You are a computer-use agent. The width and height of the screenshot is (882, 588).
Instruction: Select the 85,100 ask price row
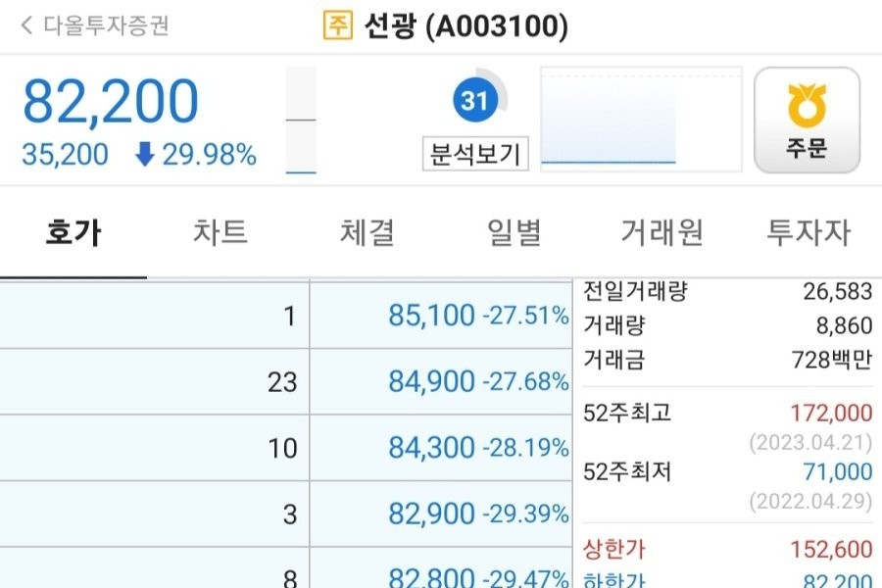[x=440, y=316]
